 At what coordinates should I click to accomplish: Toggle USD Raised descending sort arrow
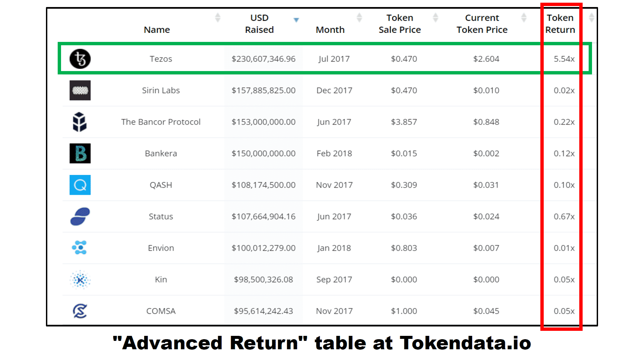(x=296, y=20)
